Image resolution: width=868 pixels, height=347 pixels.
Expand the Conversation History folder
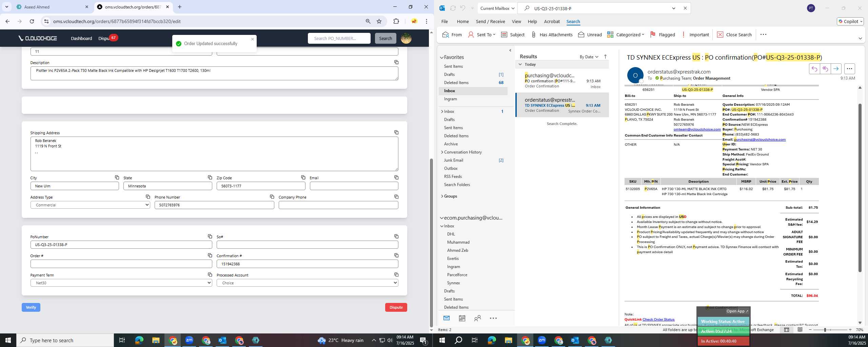point(442,152)
